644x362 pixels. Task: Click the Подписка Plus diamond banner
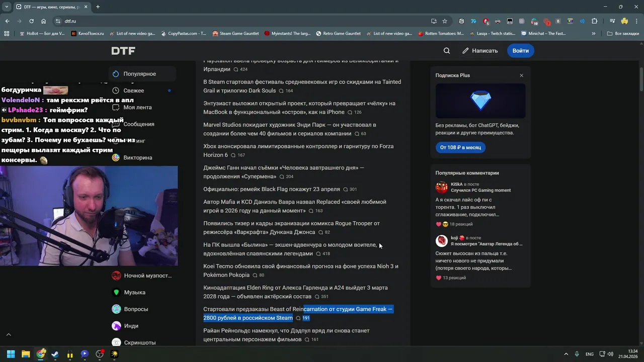(480, 101)
